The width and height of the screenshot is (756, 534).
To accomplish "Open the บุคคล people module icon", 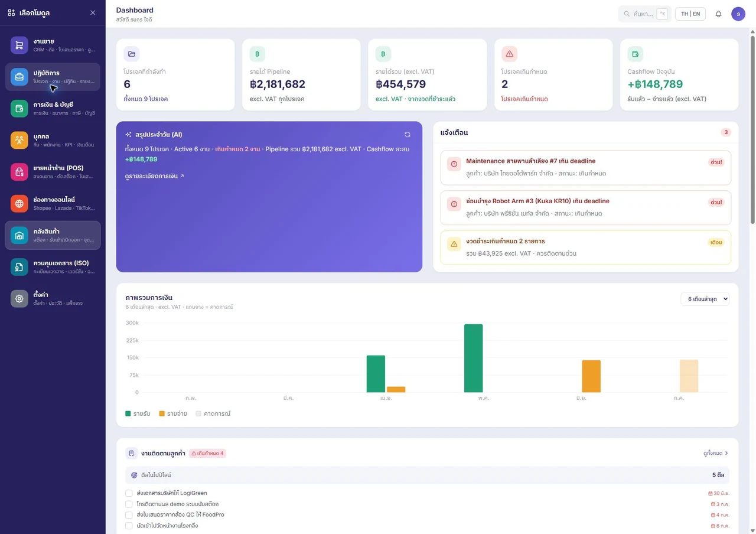I will [19, 140].
